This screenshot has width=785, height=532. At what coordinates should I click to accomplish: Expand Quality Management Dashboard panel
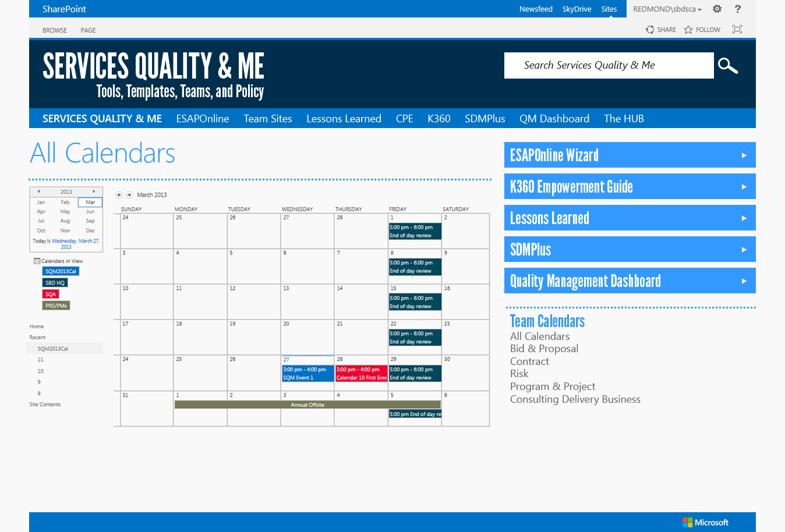(x=630, y=281)
